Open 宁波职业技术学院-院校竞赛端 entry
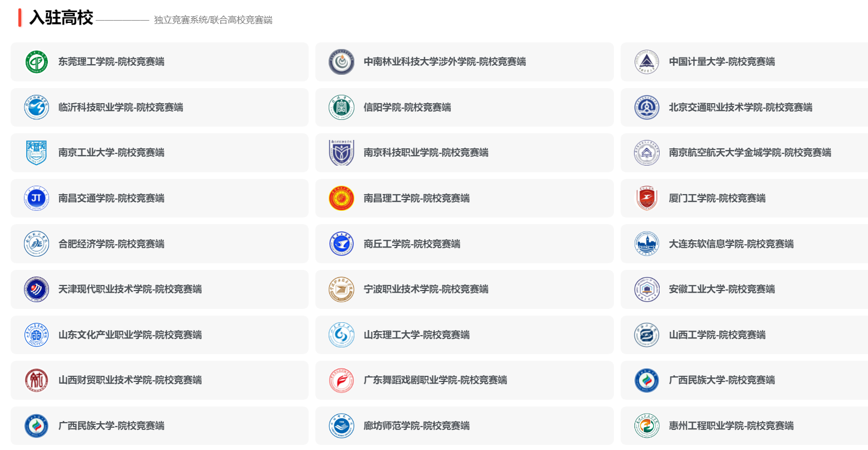 tap(465, 289)
